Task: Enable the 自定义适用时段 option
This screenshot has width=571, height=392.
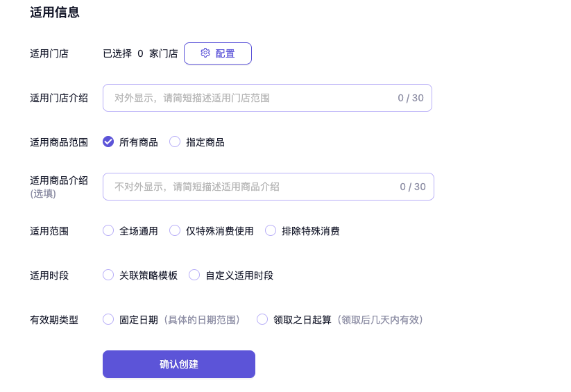Action: (x=194, y=275)
